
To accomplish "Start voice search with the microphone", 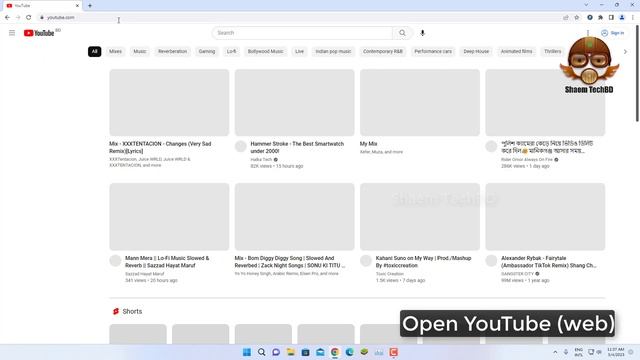I will 422,33.
